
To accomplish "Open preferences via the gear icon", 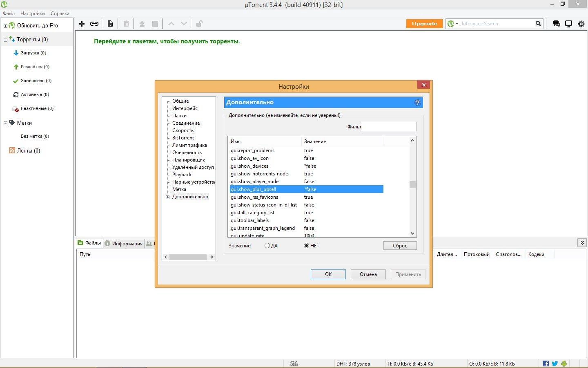I will point(581,23).
